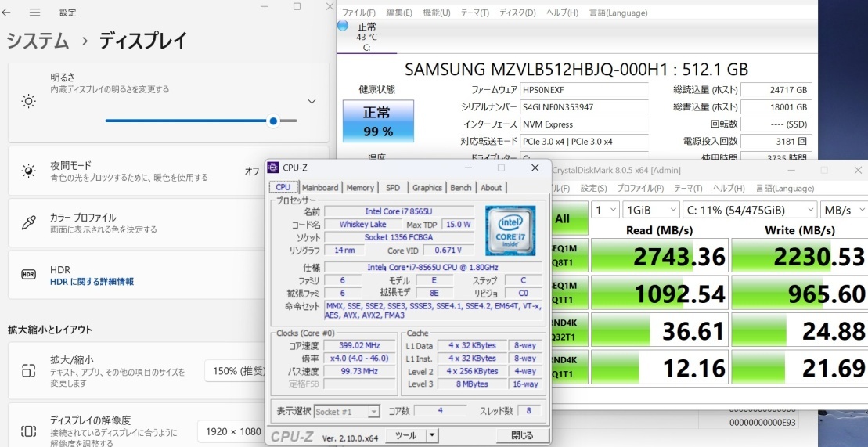868x447 pixels.
Task: Click the SAMSUNG MZVLB512HBJQ-000H1 drive title
Action: pos(576,69)
